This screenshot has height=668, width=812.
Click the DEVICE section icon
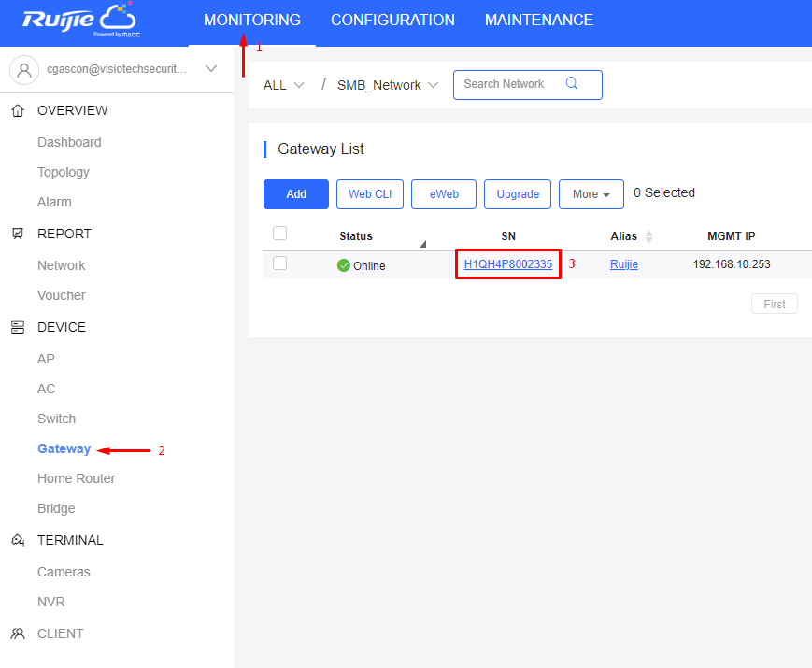(x=18, y=327)
